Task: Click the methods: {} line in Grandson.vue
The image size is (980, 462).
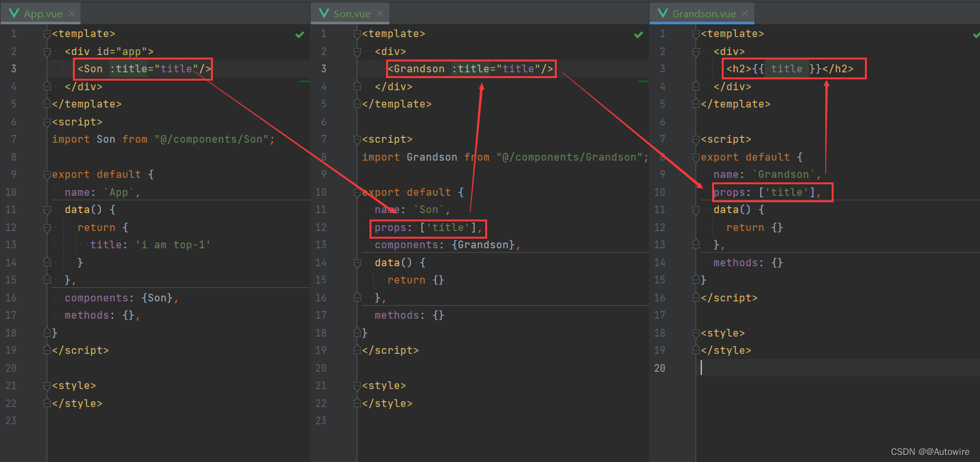Action: click(749, 262)
